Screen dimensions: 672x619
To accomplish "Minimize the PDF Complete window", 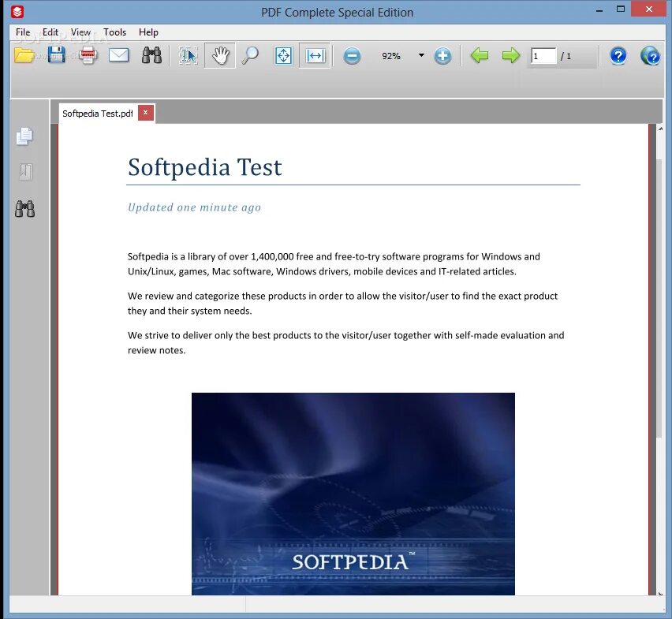I will [x=599, y=10].
